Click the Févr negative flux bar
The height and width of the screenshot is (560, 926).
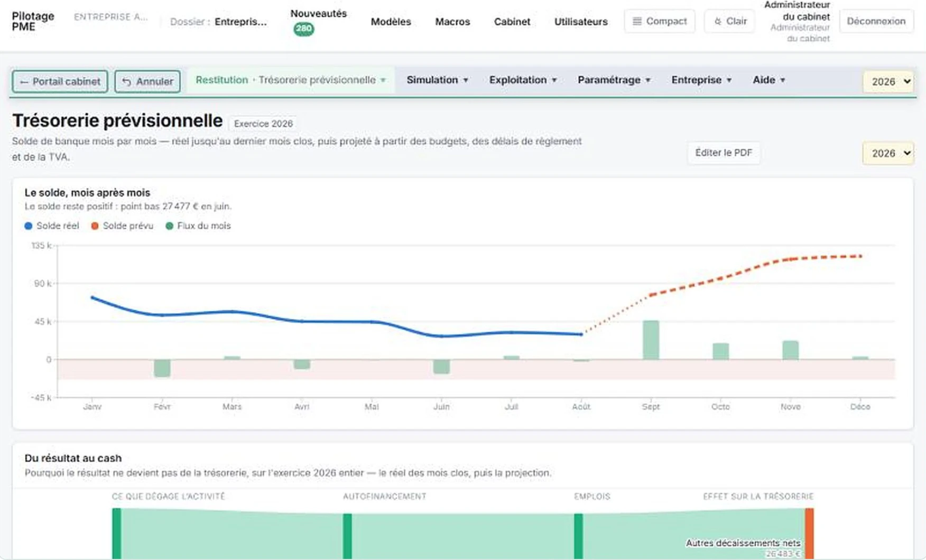[162, 368]
